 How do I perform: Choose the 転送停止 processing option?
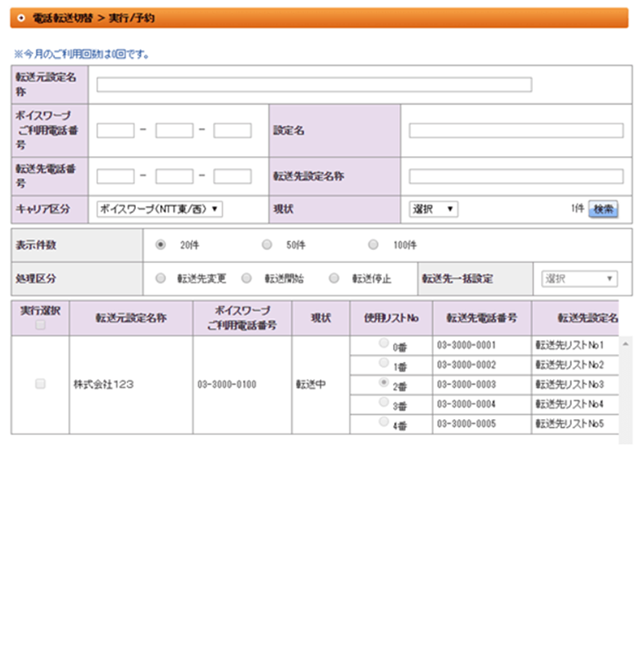(334, 278)
